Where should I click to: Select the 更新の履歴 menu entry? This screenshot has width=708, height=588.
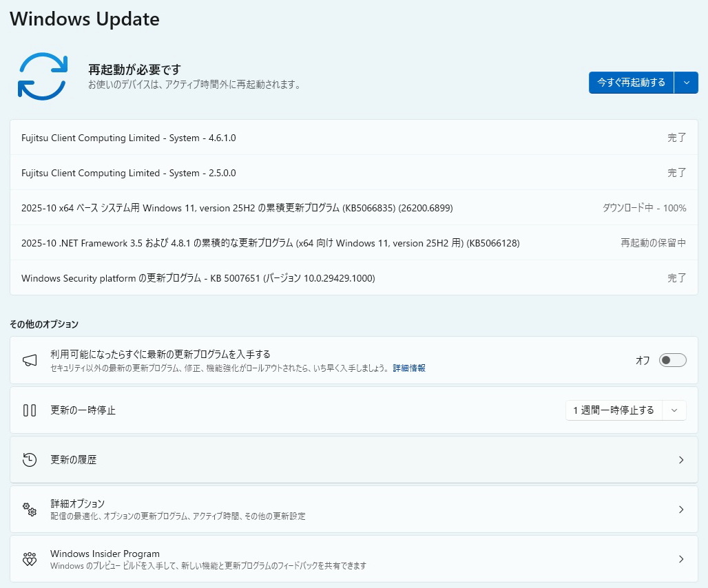[74, 460]
